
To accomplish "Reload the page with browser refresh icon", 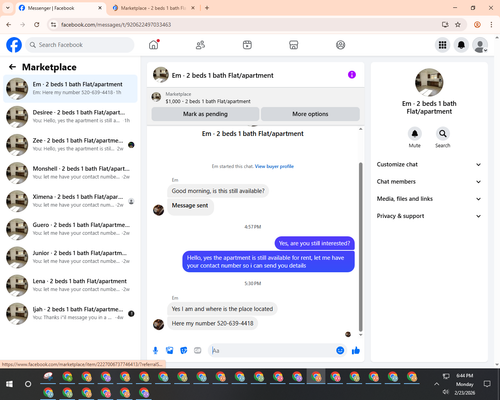I will 37,24.
